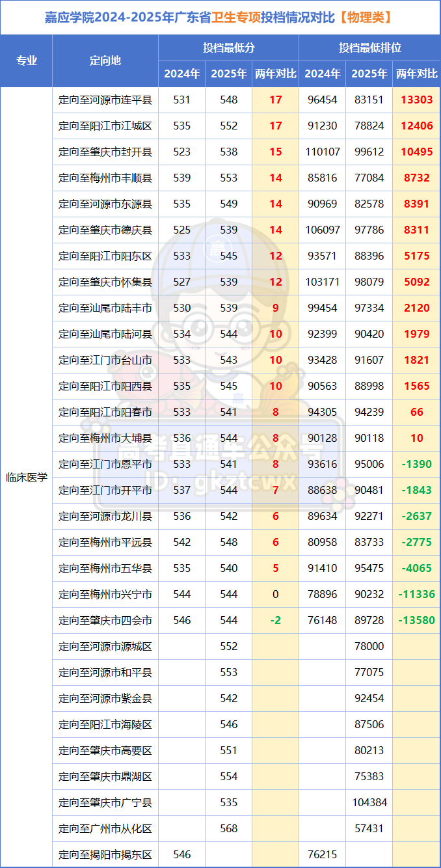Click 2024 rank 76215 for 揭东区
441x868 pixels.
coord(323,855)
